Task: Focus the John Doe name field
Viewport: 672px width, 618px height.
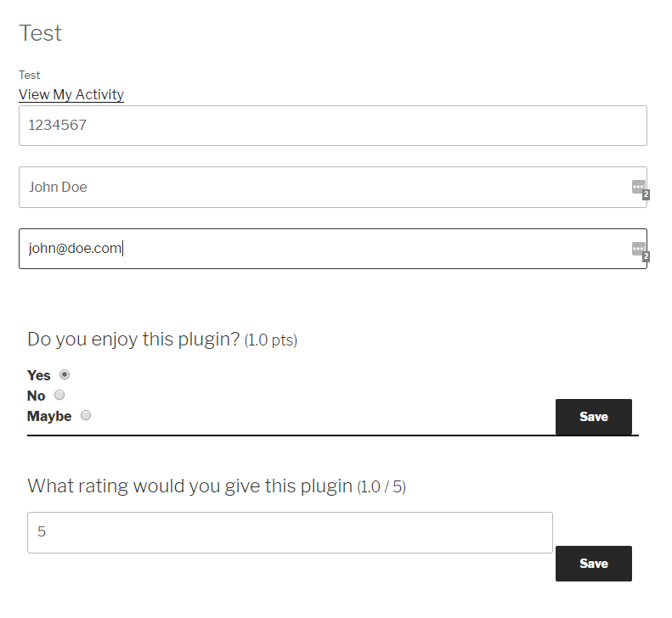Action: click(332, 187)
